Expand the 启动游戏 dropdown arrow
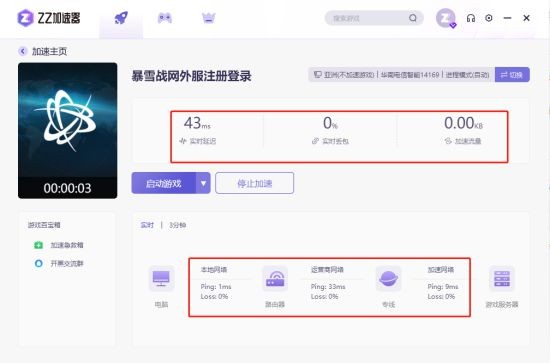 203,183
